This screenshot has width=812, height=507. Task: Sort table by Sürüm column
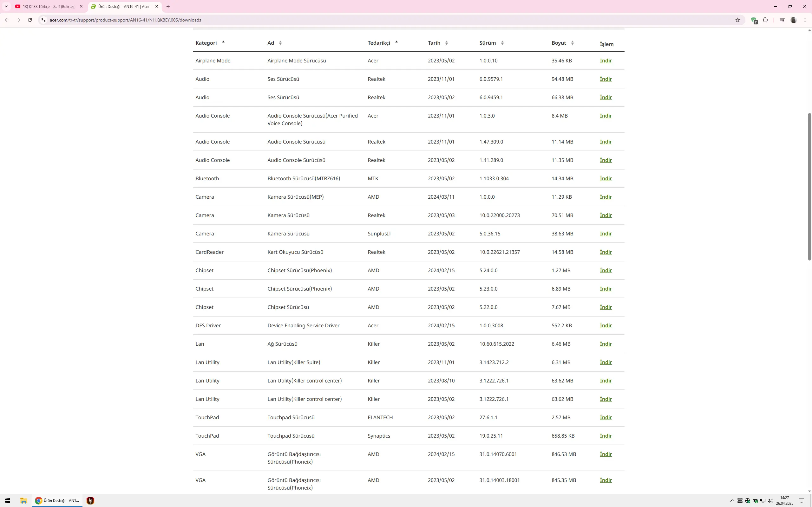pos(492,43)
